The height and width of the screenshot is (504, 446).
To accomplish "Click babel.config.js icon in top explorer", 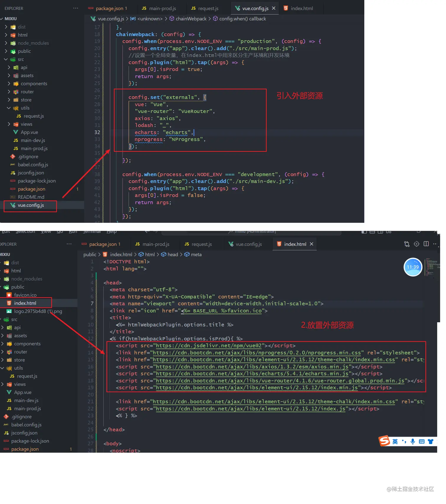I will (x=13, y=164).
